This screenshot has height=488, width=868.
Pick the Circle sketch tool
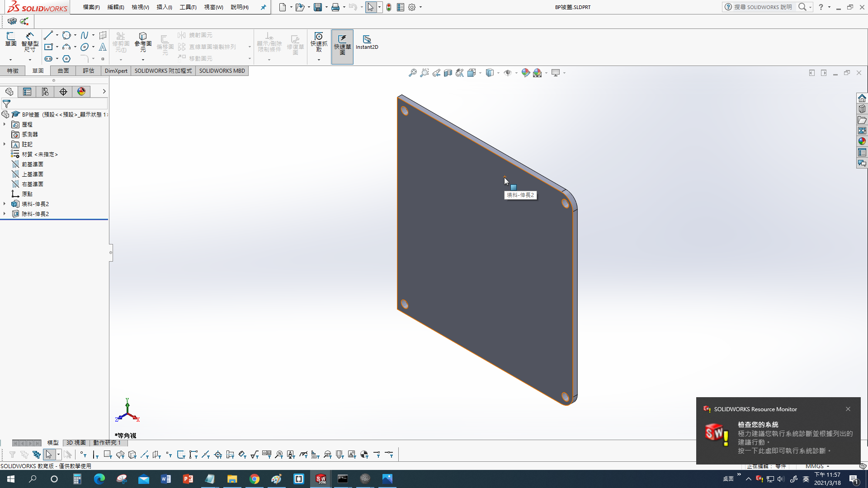(67, 35)
